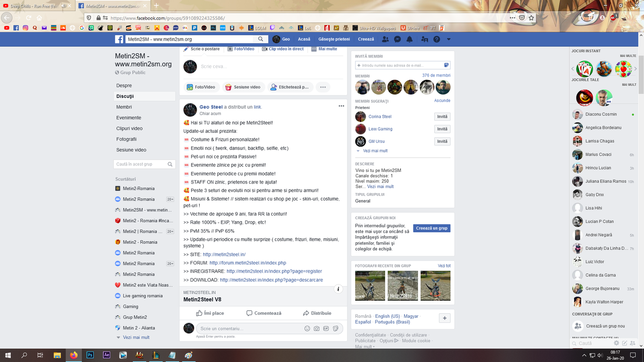Click the contacts icon in invite members field
This screenshot has width=644, height=362.
coord(446,65)
